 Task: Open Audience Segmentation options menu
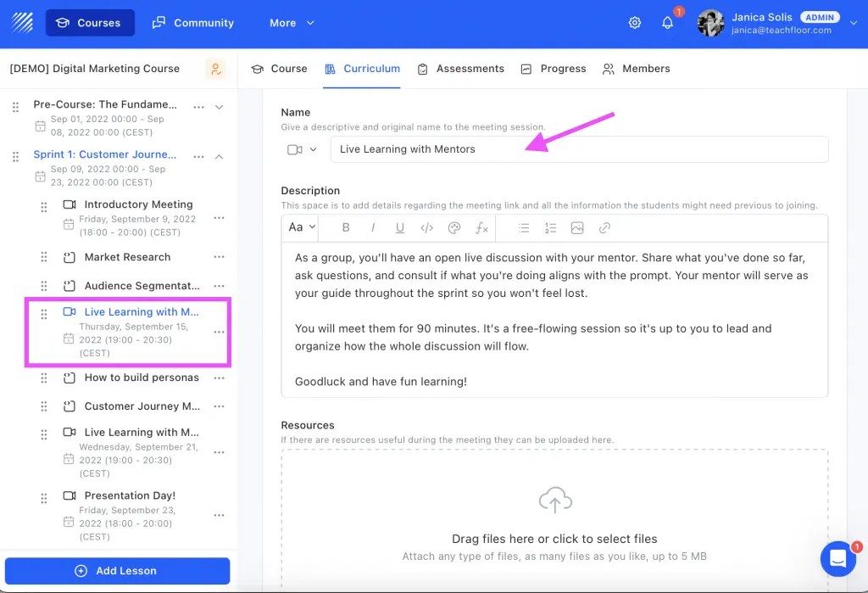click(x=220, y=286)
